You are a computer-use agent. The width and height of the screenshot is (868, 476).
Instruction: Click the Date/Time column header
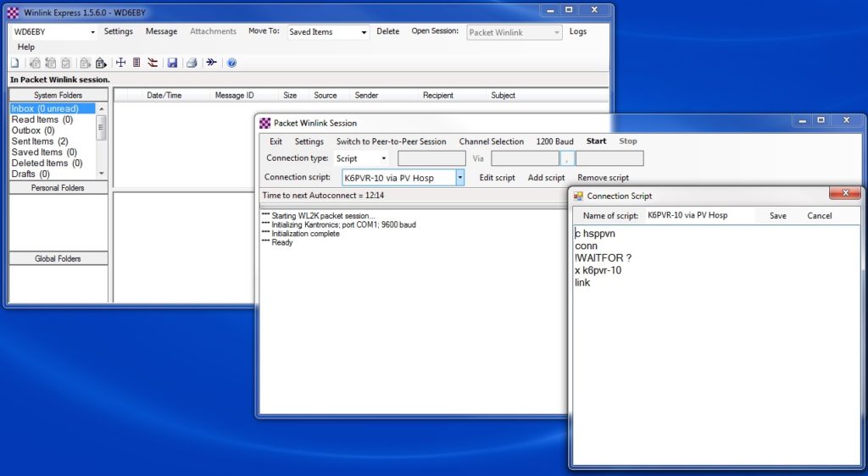tap(164, 95)
